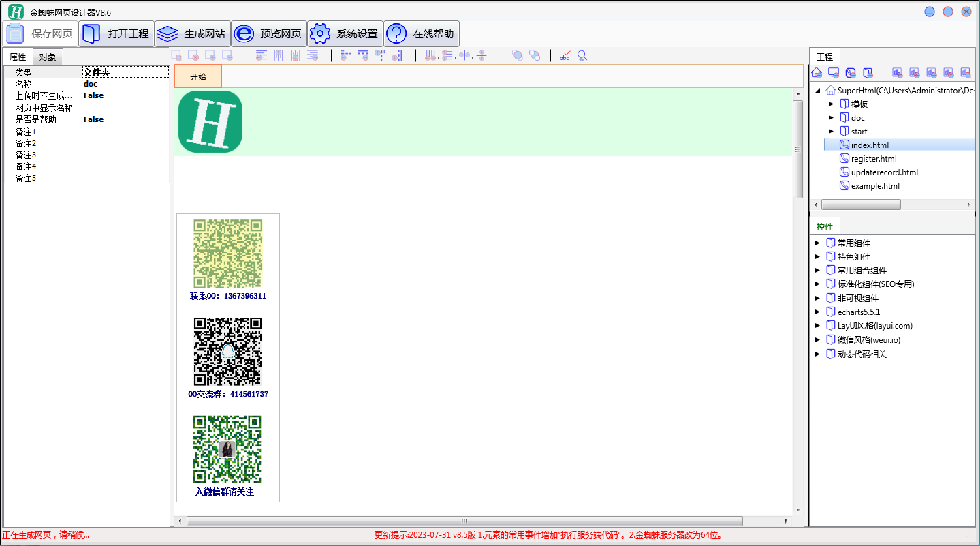Viewport: 980px width, 546px height.
Task: Expand the doc folder in project tree
Action: pyautogui.click(x=831, y=118)
